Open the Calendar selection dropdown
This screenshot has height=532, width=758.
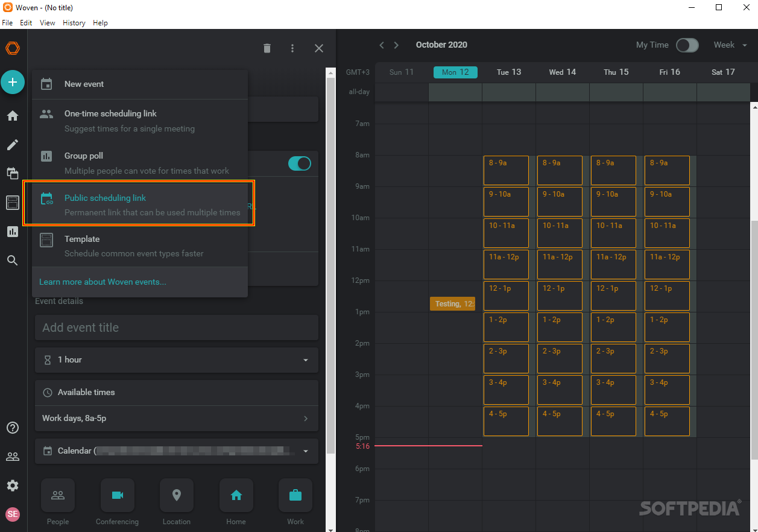point(177,451)
